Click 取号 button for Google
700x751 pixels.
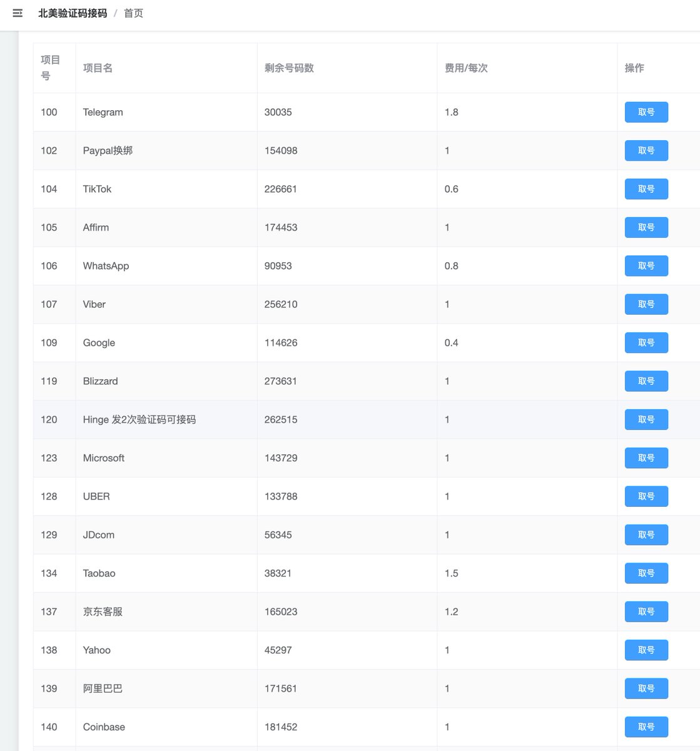tap(646, 342)
